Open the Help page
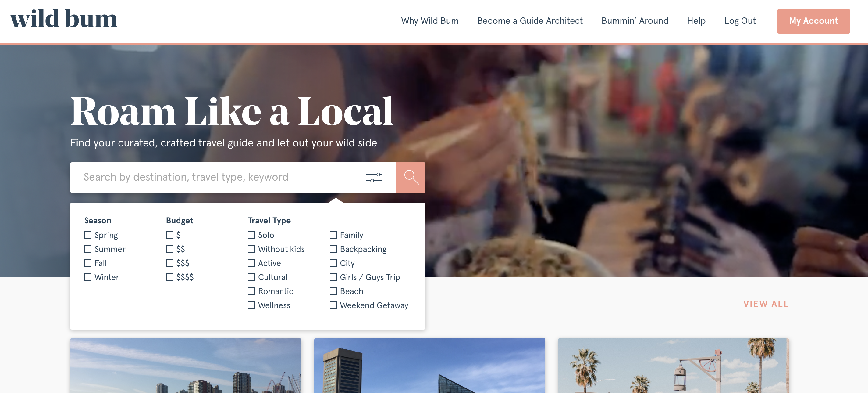868x393 pixels. [696, 21]
